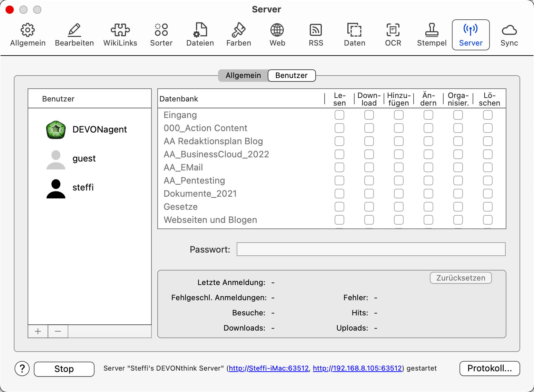Open the Farben color settings

point(238,35)
